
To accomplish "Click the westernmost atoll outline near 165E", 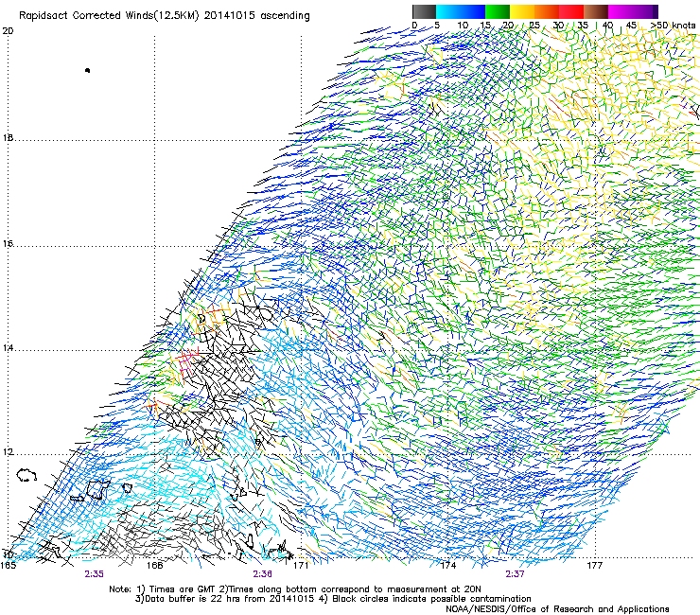I will (x=26, y=474).
